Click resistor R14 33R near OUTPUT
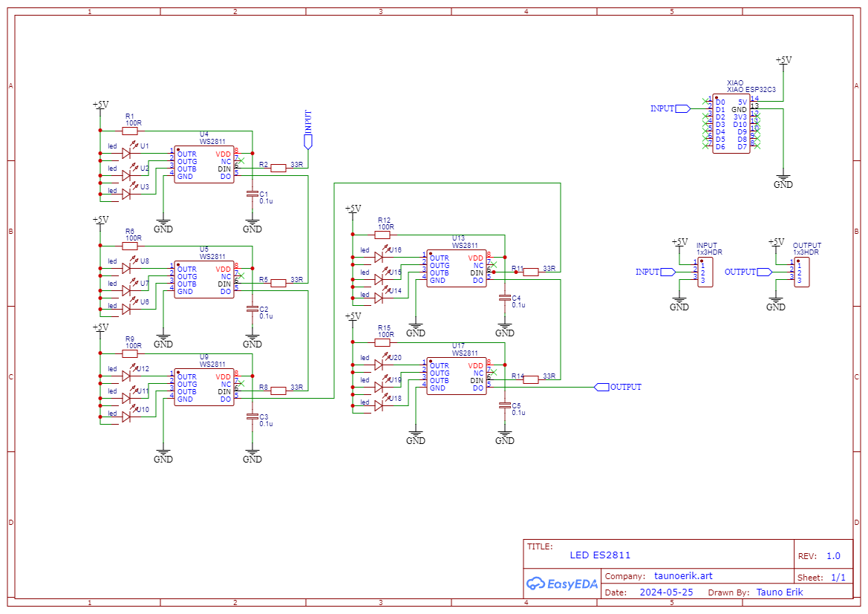 click(x=530, y=379)
